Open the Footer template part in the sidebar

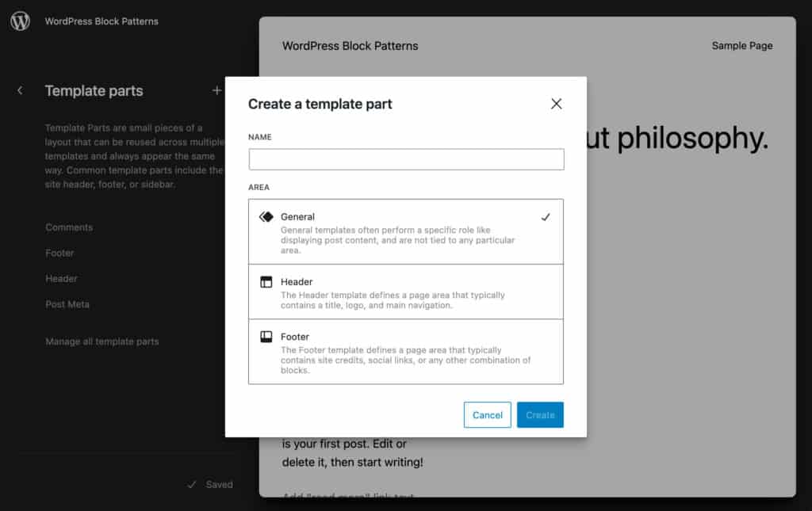pos(59,253)
